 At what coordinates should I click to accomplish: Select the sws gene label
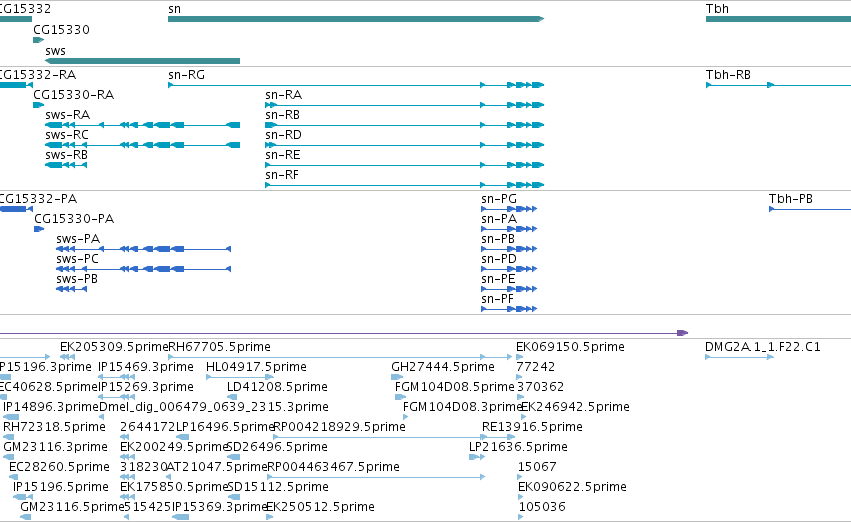pyautogui.click(x=55, y=51)
